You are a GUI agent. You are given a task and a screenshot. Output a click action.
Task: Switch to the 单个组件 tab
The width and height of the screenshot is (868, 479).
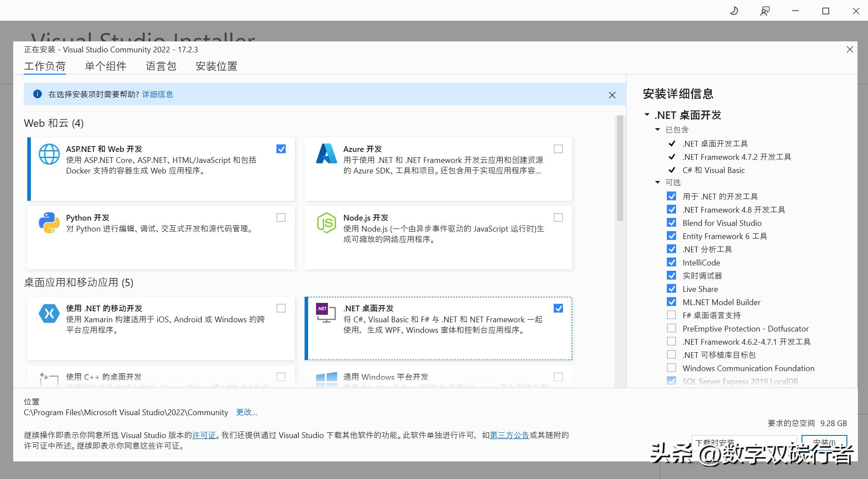click(x=106, y=66)
